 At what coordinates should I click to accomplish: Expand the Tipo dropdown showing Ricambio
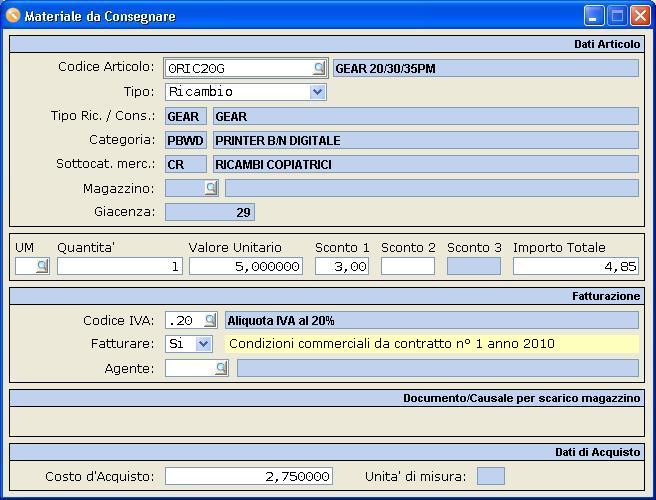[x=318, y=92]
